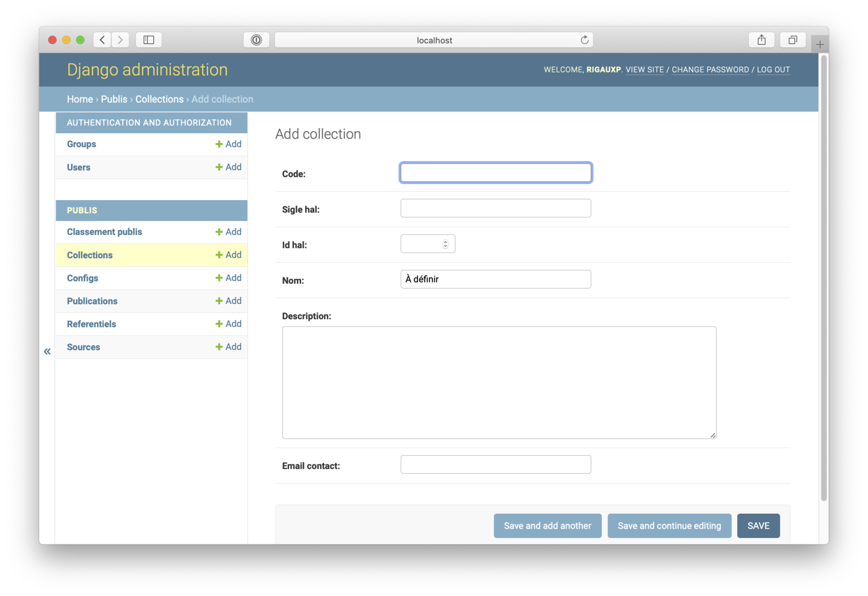
Task: Open the Safari share icon
Action: click(761, 40)
